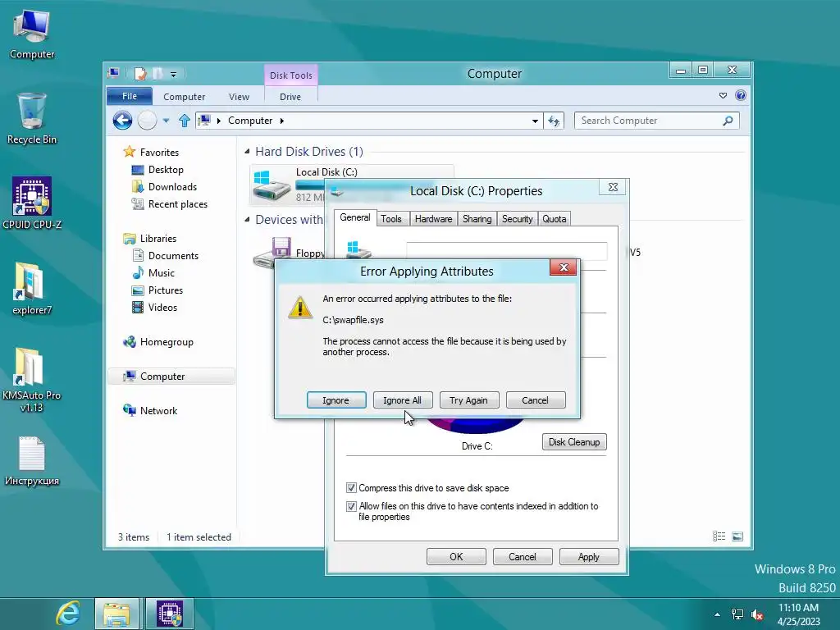This screenshot has height=630, width=840.
Task: Open the Recycle Bin desktop icon
Action: (32, 118)
